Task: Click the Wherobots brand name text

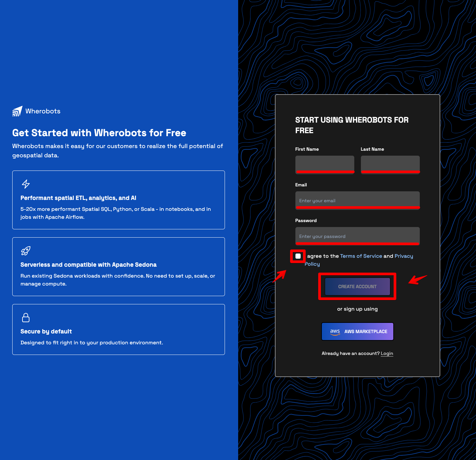Action: 43,111
